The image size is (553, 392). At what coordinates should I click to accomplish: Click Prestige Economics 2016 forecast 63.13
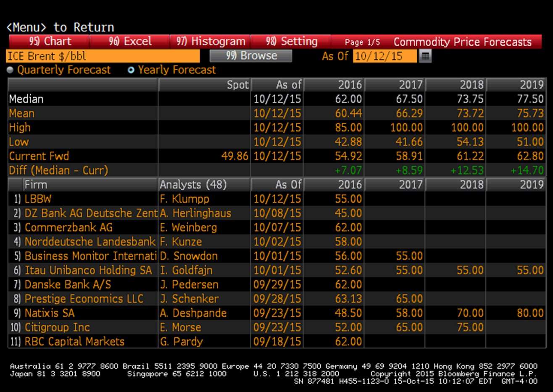[348, 299]
